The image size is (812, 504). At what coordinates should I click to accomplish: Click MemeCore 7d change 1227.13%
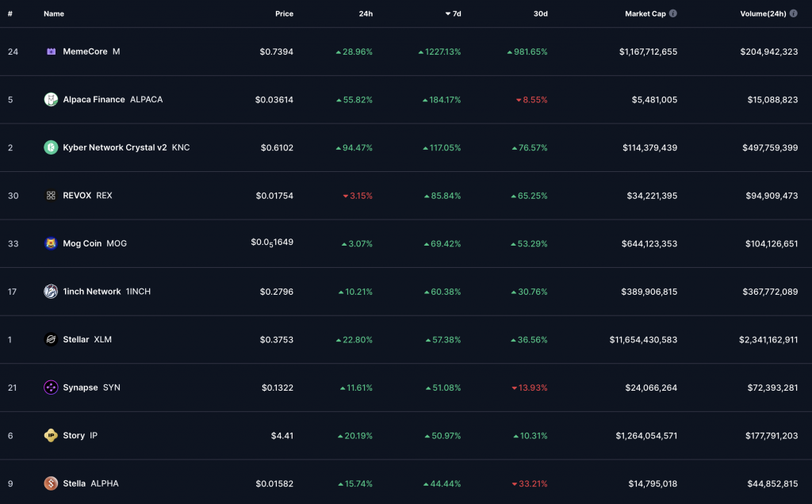439,52
